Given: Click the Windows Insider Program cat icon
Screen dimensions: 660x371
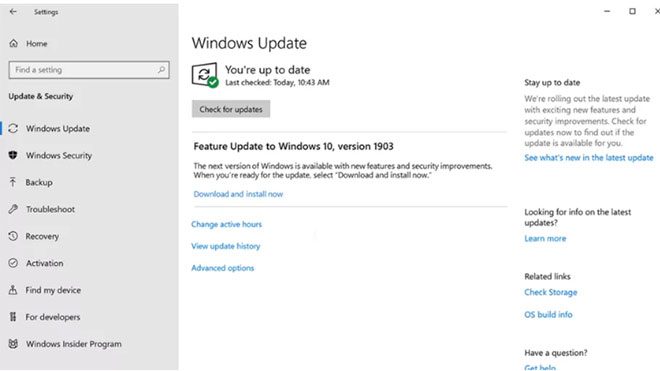Looking at the screenshot, I should [13, 344].
